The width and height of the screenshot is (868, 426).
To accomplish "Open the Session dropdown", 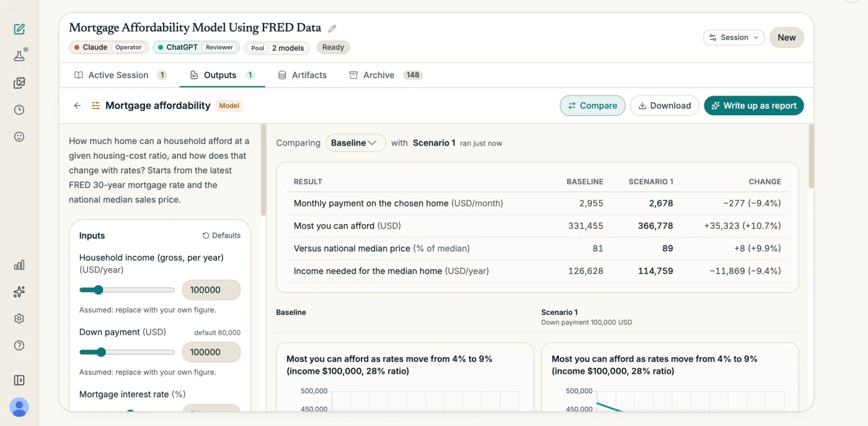I will pos(734,37).
